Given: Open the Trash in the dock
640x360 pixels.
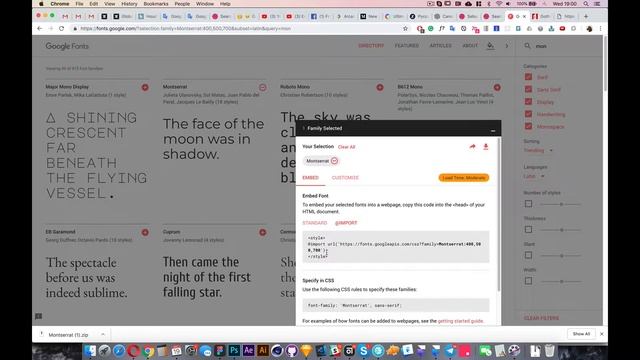Looking at the screenshot, I should click(x=549, y=351).
